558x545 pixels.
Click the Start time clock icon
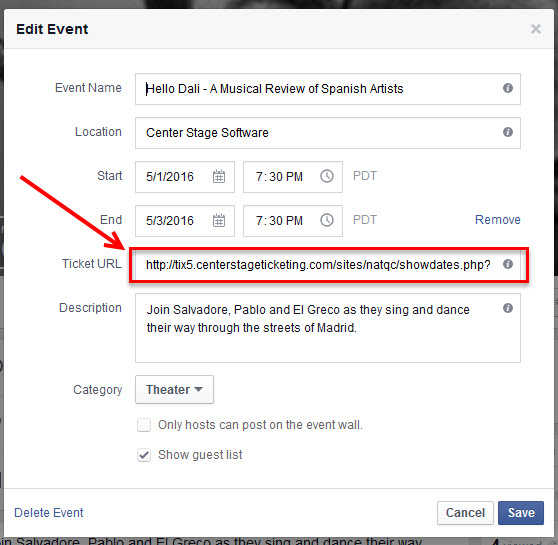click(327, 176)
